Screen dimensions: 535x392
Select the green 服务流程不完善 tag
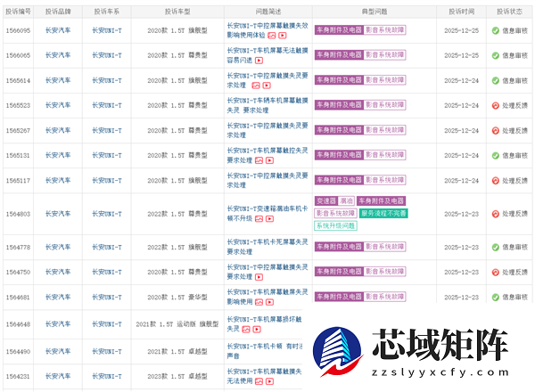point(384,213)
